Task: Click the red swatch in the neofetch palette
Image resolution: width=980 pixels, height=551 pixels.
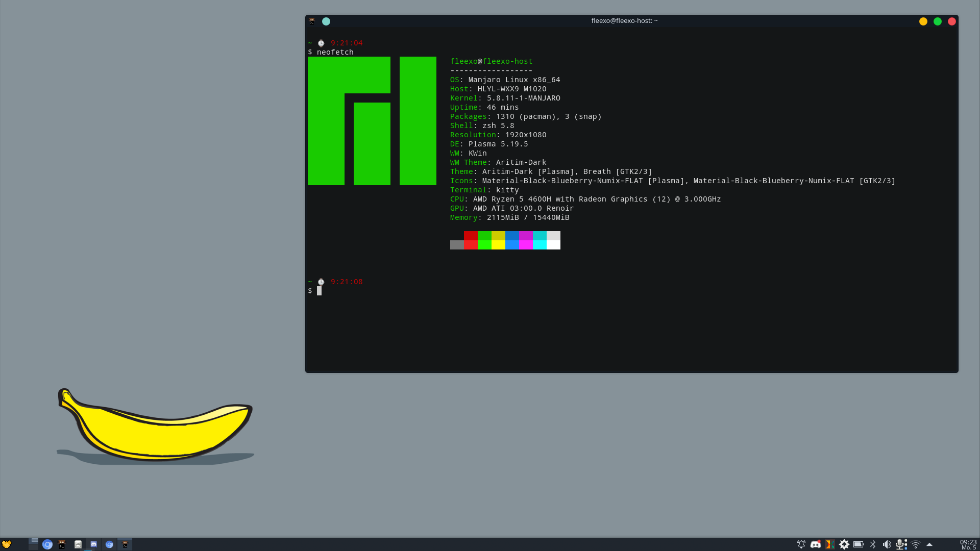Action: pos(471,240)
